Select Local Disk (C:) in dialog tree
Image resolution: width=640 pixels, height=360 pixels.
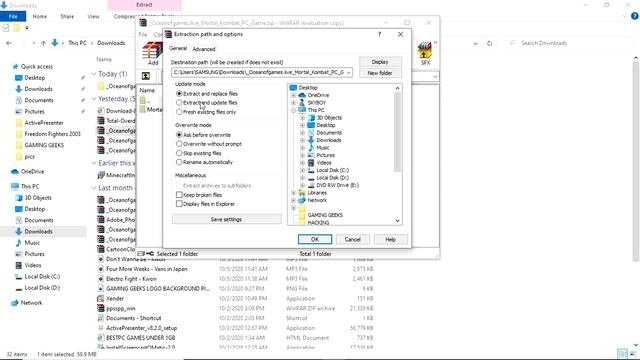tap(332, 170)
